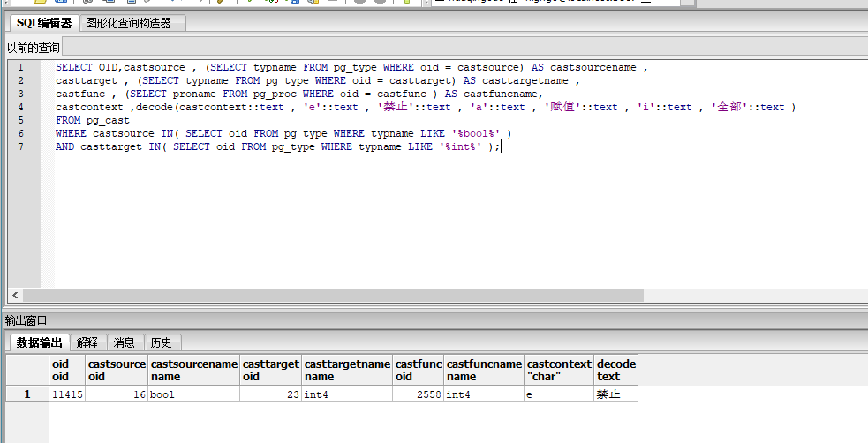
Task: Click the decode cell showing 禁止
Action: (x=616, y=394)
